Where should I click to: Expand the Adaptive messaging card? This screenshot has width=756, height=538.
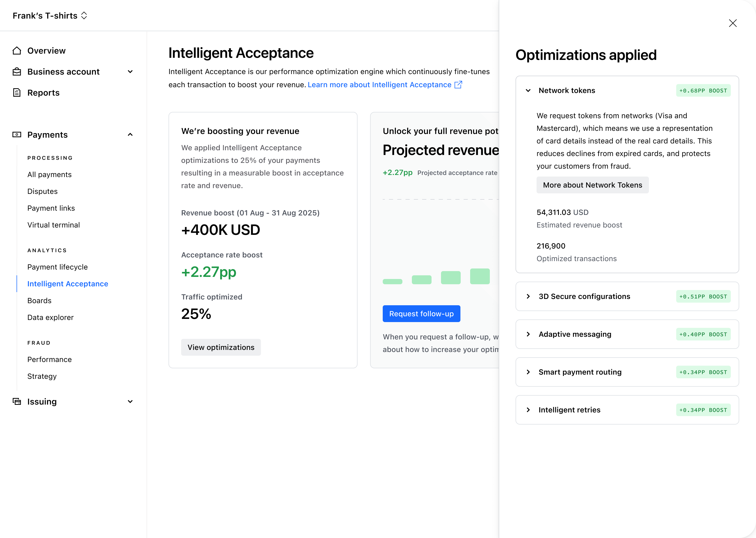click(x=528, y=334)
